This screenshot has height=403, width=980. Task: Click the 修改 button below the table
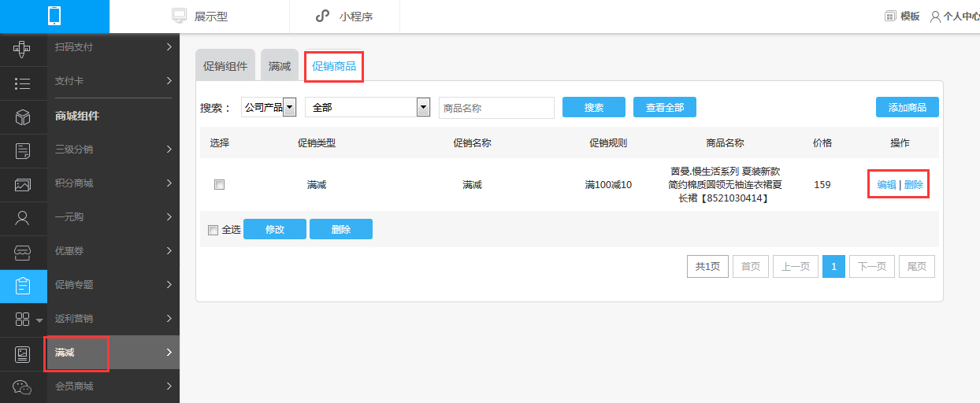tap(275, 229)
